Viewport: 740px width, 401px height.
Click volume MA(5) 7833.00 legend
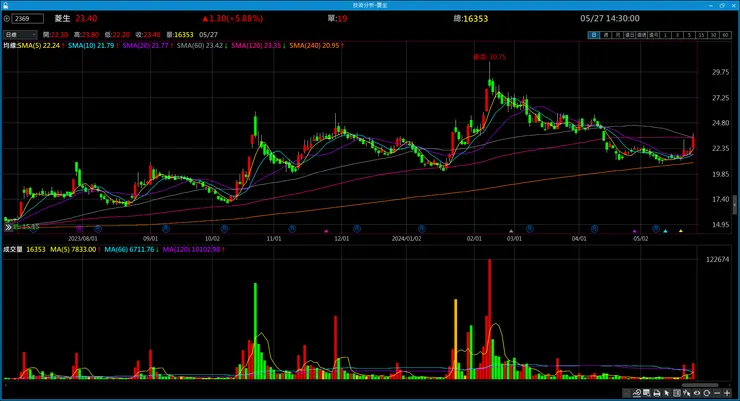coord(75,249)
